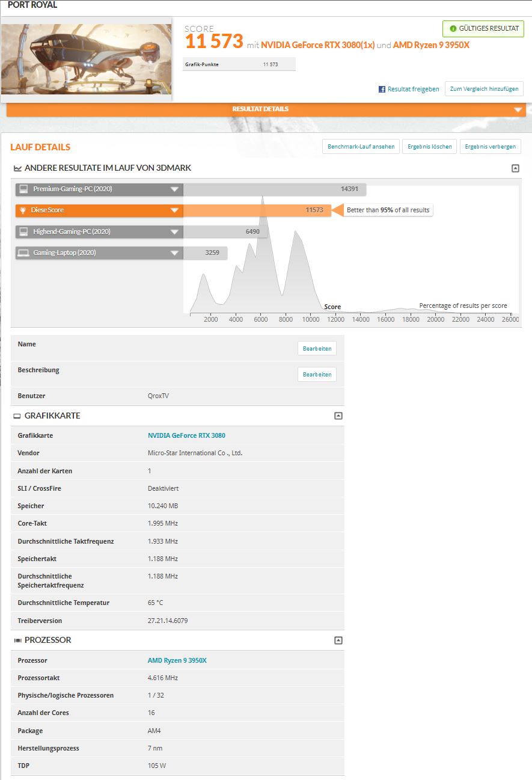The image size is (532, 780).
Task: Click the monitor icon on Premium-Gaming-PC row
Action: coord(23,189)
